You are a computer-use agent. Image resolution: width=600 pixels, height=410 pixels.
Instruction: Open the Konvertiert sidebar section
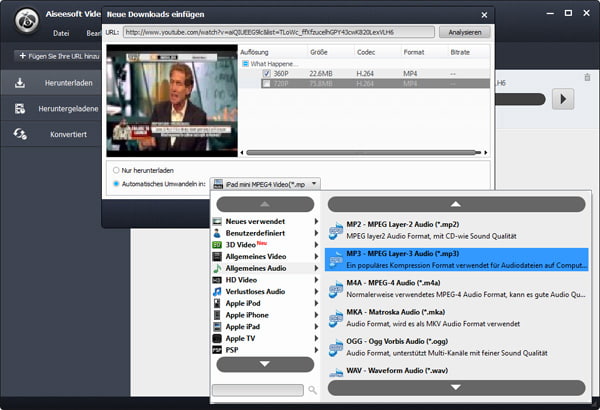51,134
